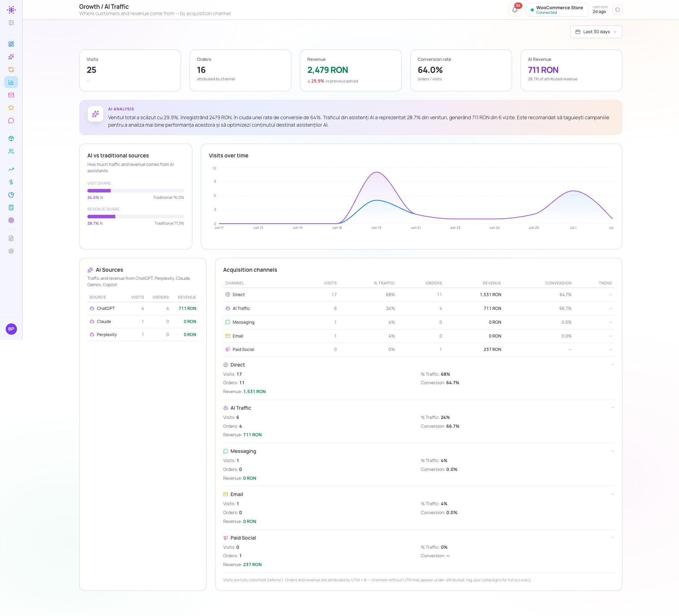This screenshot has width=679, height=616.
Task: Click the Messaging row in channels table
Action: 419,322
